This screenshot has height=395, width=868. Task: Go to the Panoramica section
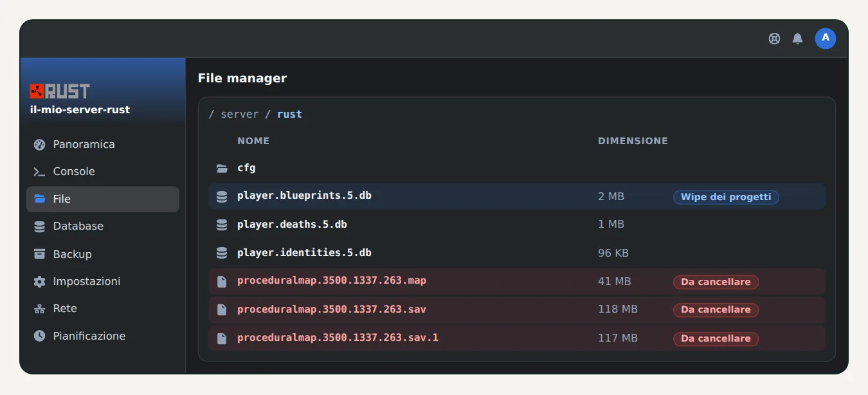point(103,144)
